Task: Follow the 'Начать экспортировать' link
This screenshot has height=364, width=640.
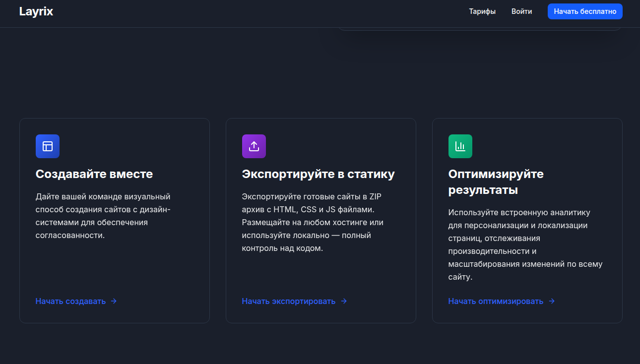Action: (287, 301)
